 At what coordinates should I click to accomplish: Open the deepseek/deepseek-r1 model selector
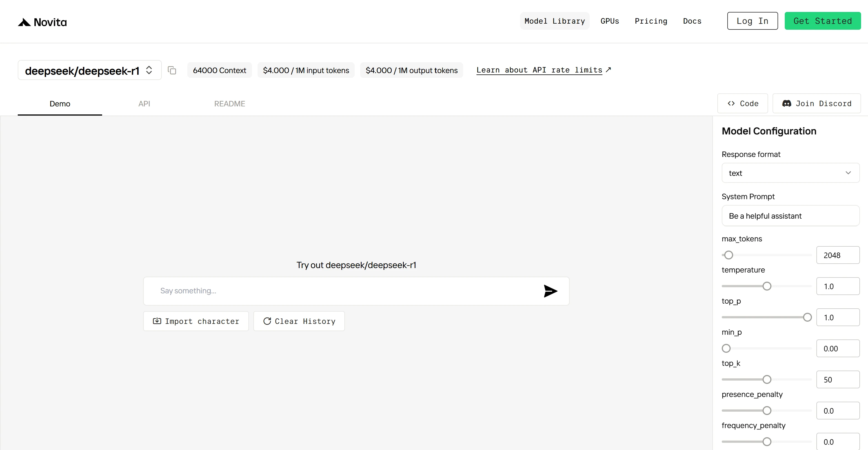(90, 70)
